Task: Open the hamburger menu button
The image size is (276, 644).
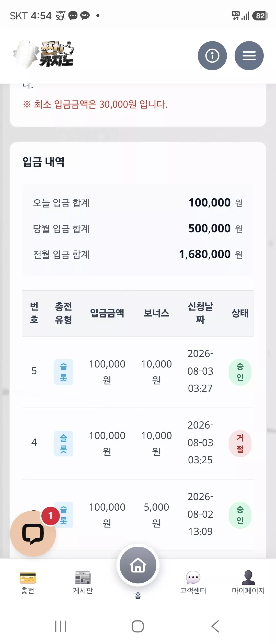Action: point(249,56)
